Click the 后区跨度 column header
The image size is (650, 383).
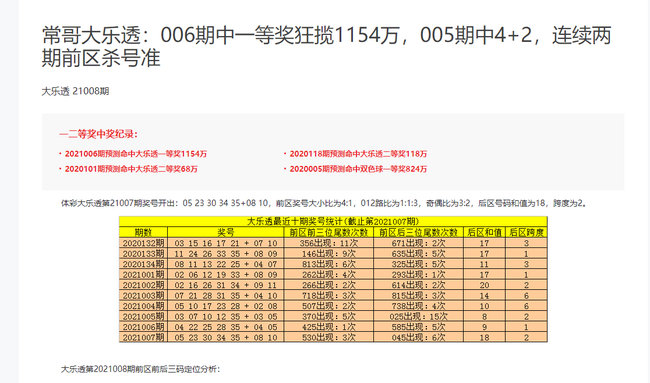[x=526, y=232]
